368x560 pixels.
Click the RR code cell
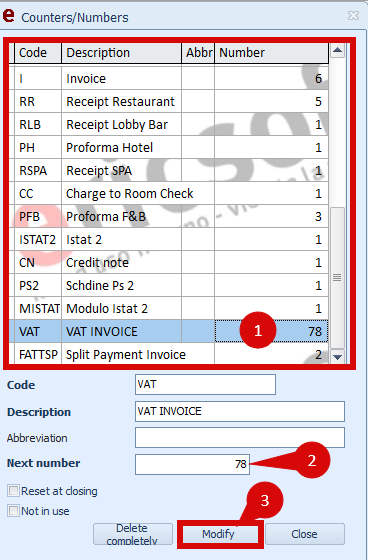(38, 101)
